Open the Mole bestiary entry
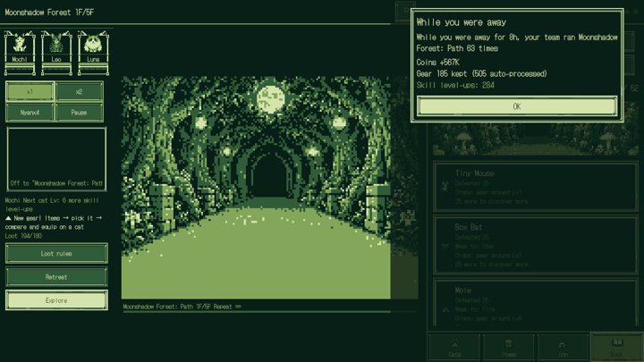The height and width of the screenshot is (362, 644). click(536, 304)
